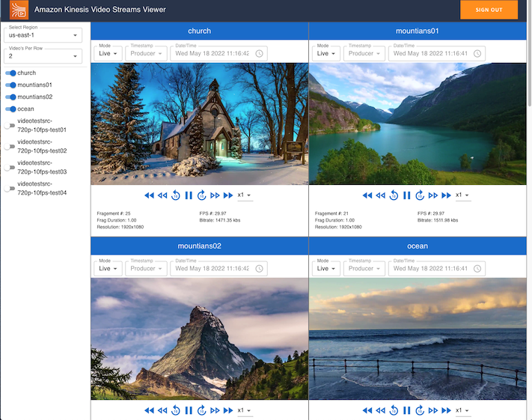Open the Video's Per Row dropdown

(43, 56)
